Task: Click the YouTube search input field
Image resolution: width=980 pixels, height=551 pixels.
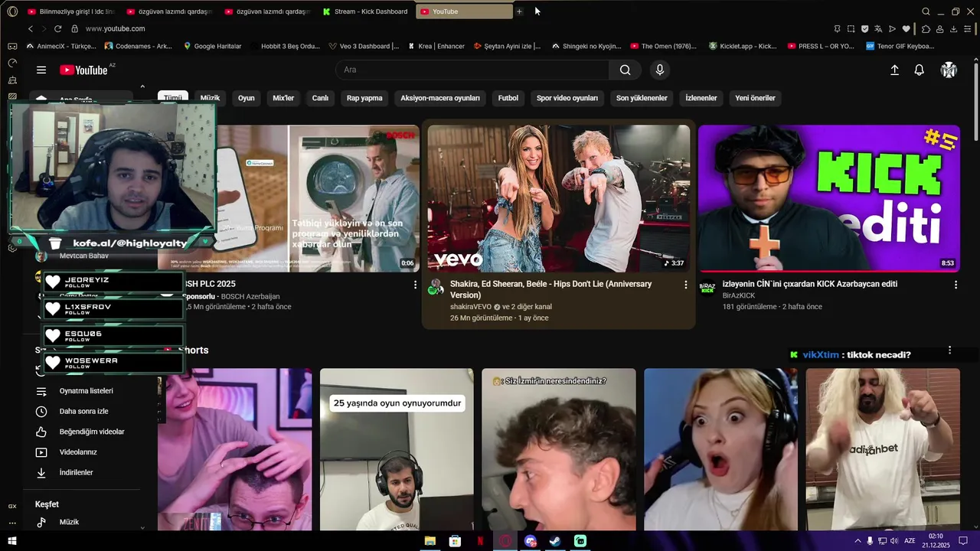Action: pyautogui.click(x=472, y=70)
